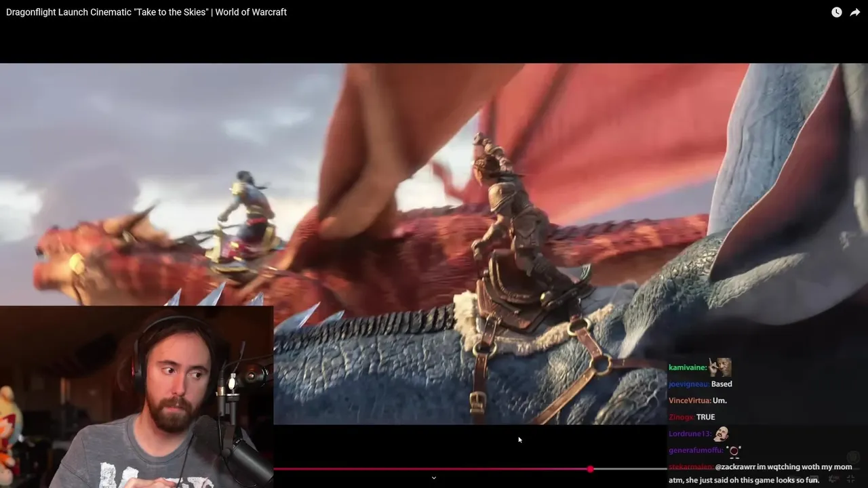Open the Dragonflight Launch Cinematic video title link
Image resolution: width=868 pixels, height=488 pixels.
[x=146, y=12]
